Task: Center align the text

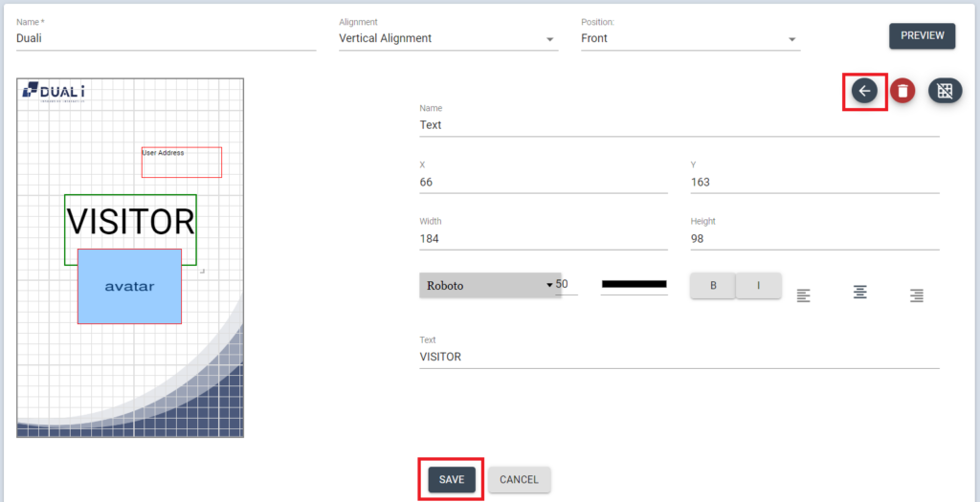Action: (860, 292)
